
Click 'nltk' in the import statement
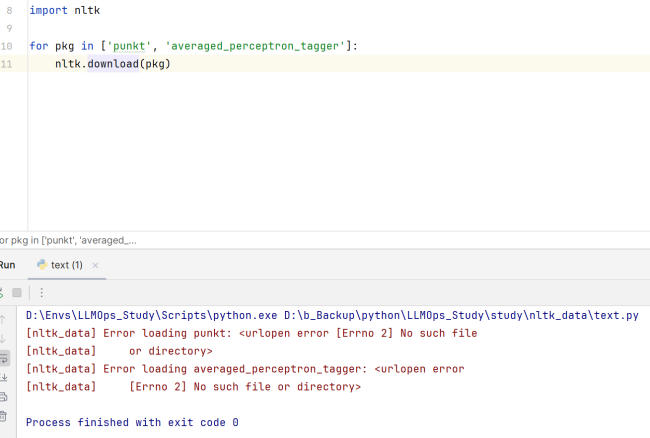pos(87,10)
